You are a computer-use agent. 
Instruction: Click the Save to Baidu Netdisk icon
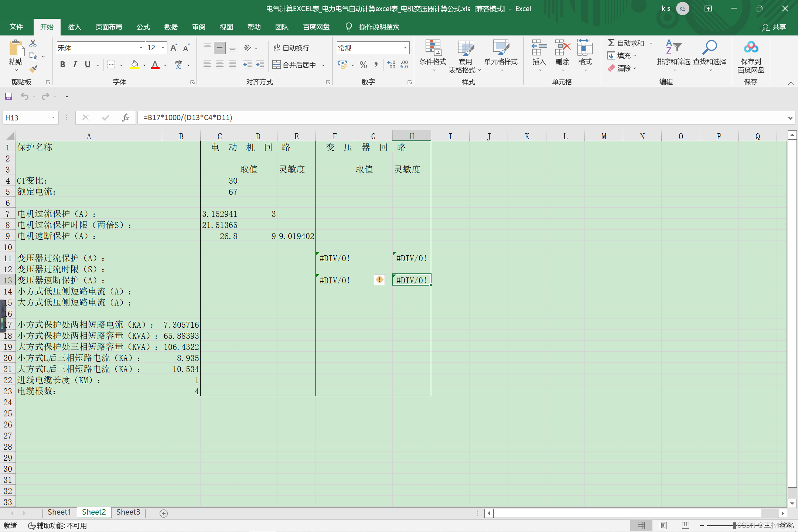point(751,48)
